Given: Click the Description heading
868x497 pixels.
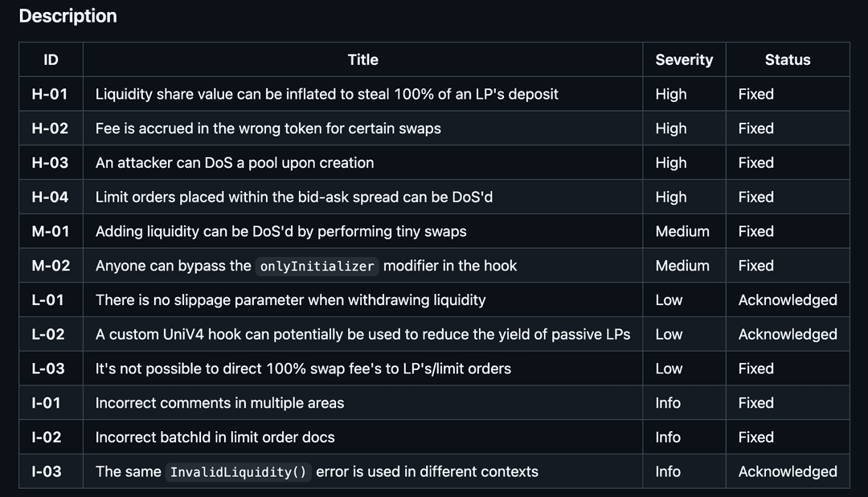Looking at the screenshot, I should (x=68, y=16).
